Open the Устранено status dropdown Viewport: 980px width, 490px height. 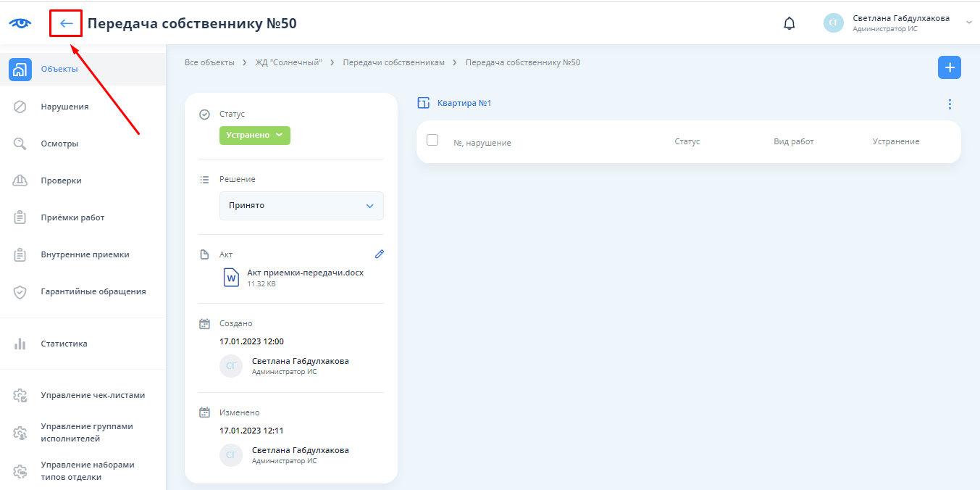tap(255, 136)
